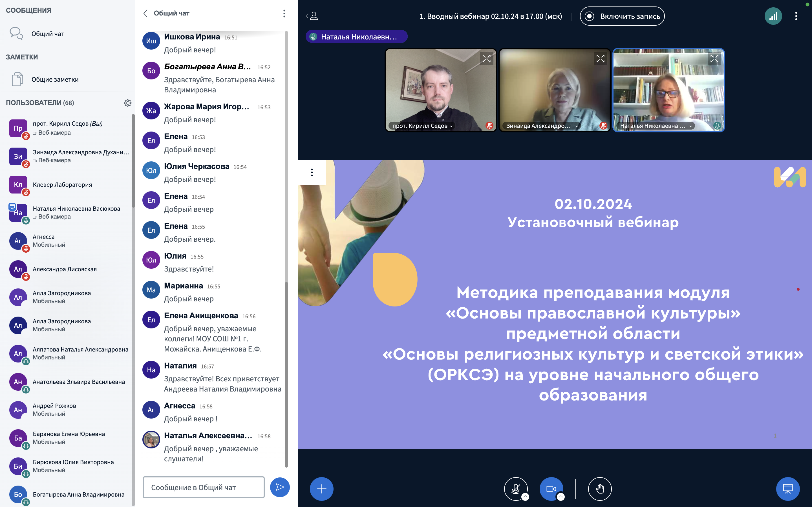This screenshot has height=507, width=812.
Task: Open dropdown next to прот. Кирилл Седов name
Action: (x=451, y=126)
